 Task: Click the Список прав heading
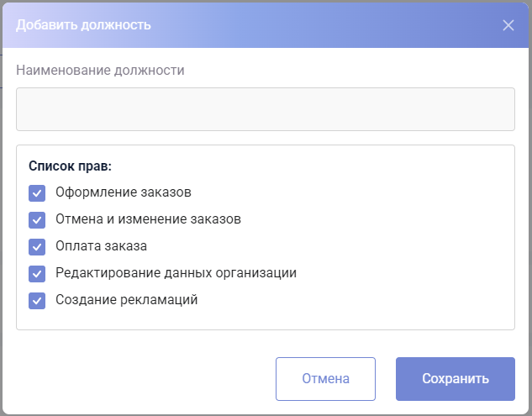click(70, 166)
